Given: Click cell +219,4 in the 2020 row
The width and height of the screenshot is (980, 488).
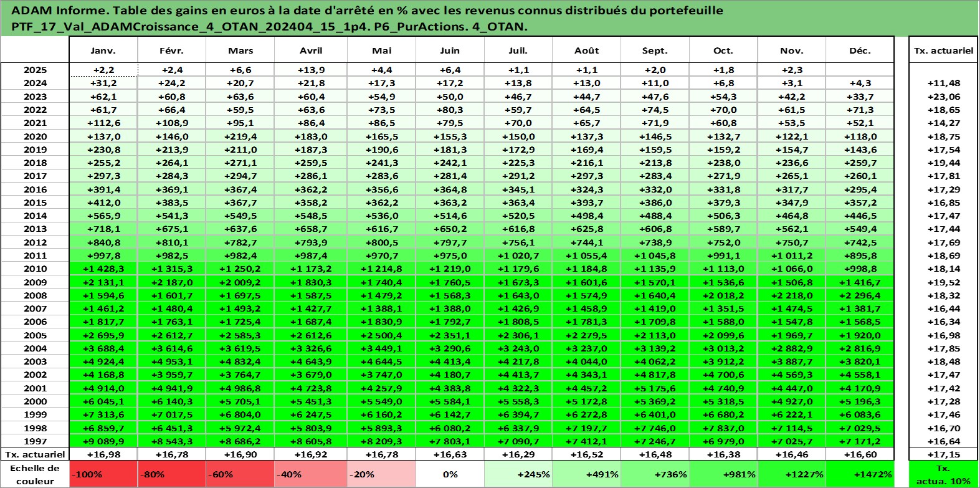Looking at the screenshot, I should pos(240,136).
